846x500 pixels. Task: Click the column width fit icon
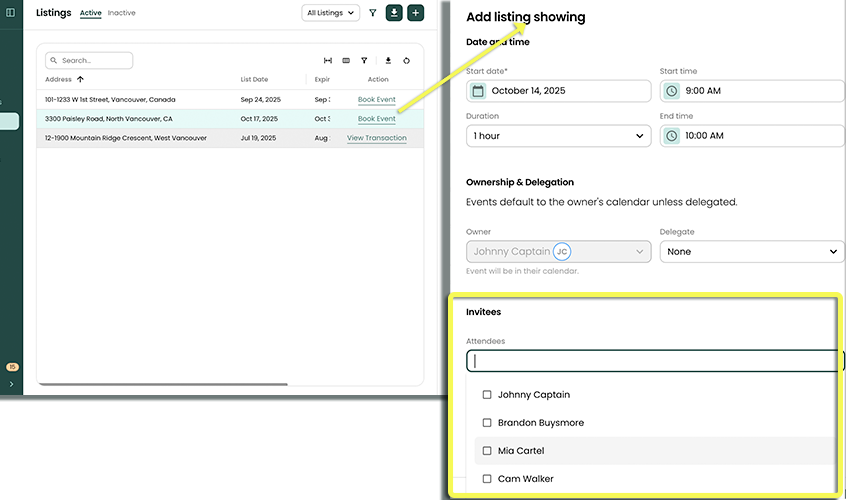click(328, 61)
